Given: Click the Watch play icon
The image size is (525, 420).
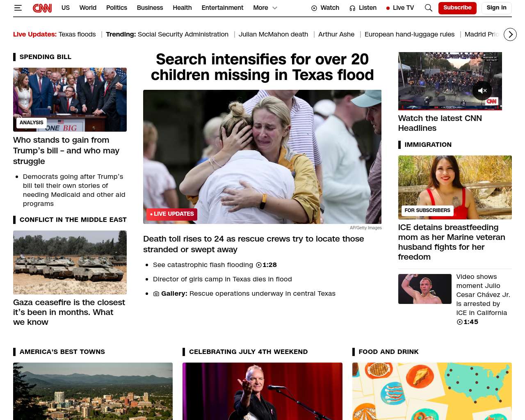Looking at the screenshot, I should click(314, 8).
